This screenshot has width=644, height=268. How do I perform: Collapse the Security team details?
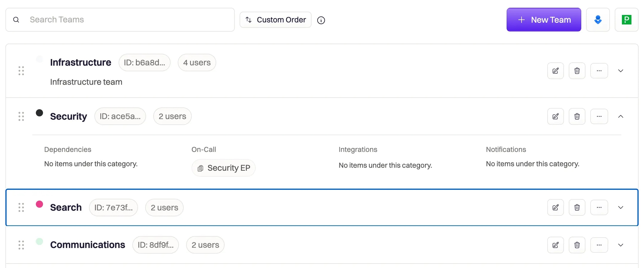pos(620,116)
